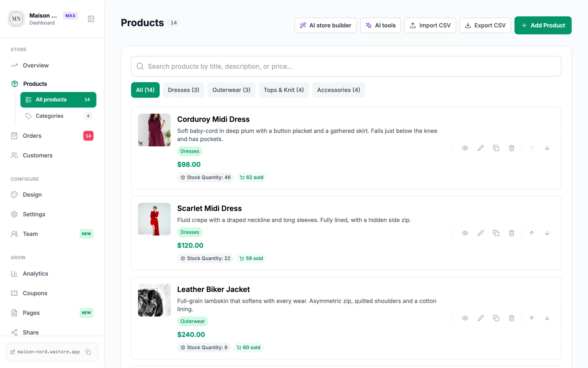Duplicate the Corduroy Midi Dress product
Viewport: 588px width, 368px height.
pyautogui.click(x=496, y=148)
